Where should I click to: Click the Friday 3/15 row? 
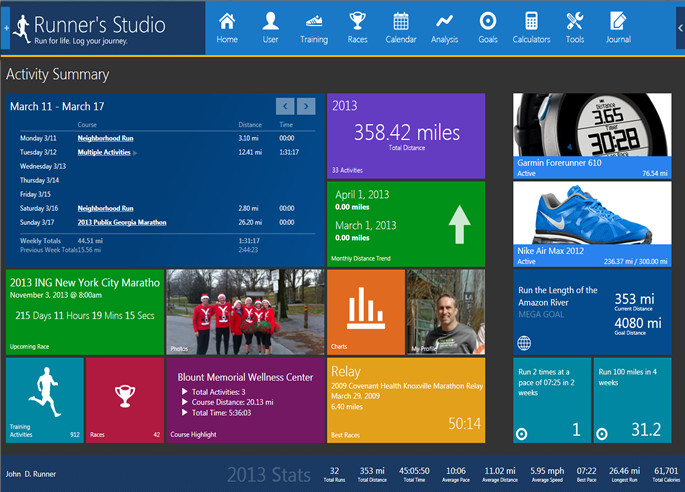click(x=167, y=194)
